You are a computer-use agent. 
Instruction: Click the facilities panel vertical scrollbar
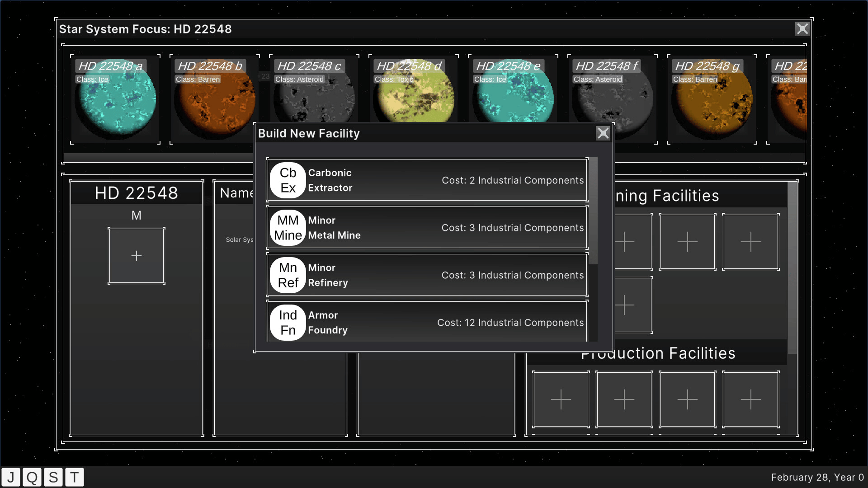792,267
